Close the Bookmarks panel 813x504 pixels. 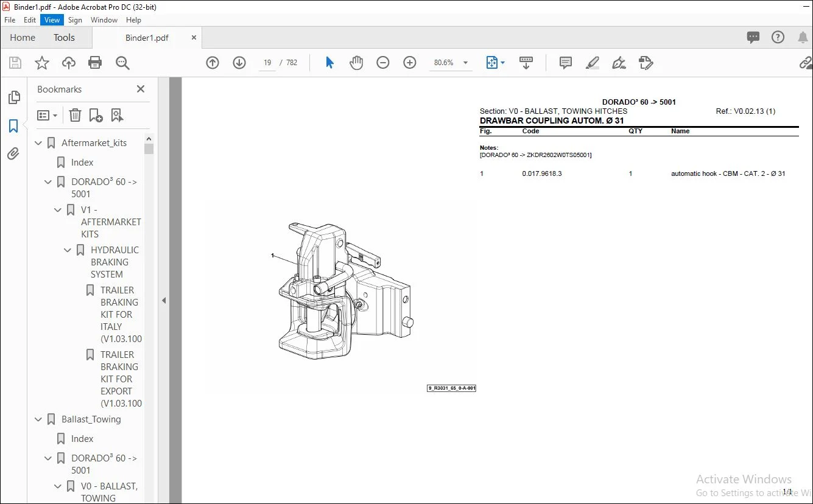tap(141, 89)
